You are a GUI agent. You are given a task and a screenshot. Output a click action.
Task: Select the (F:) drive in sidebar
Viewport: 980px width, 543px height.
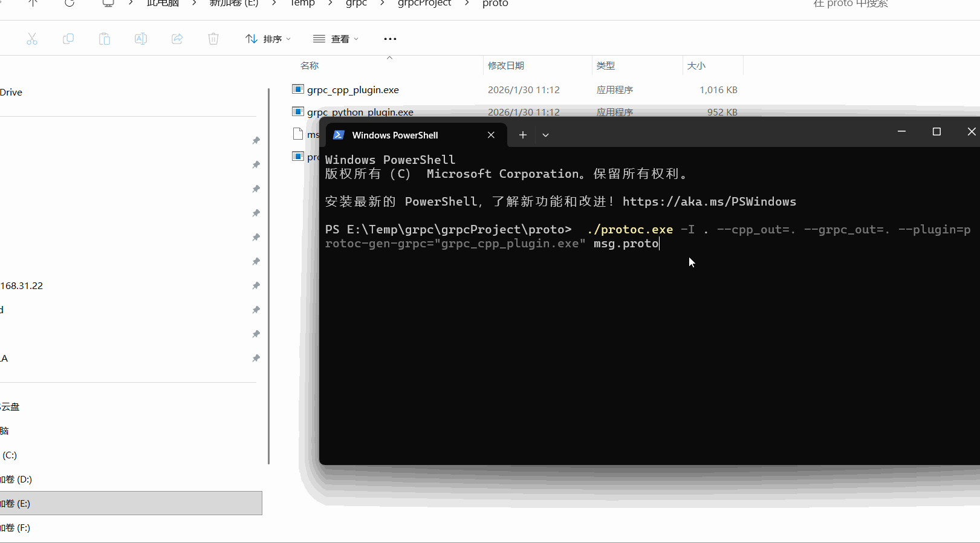tap(16, 527)
